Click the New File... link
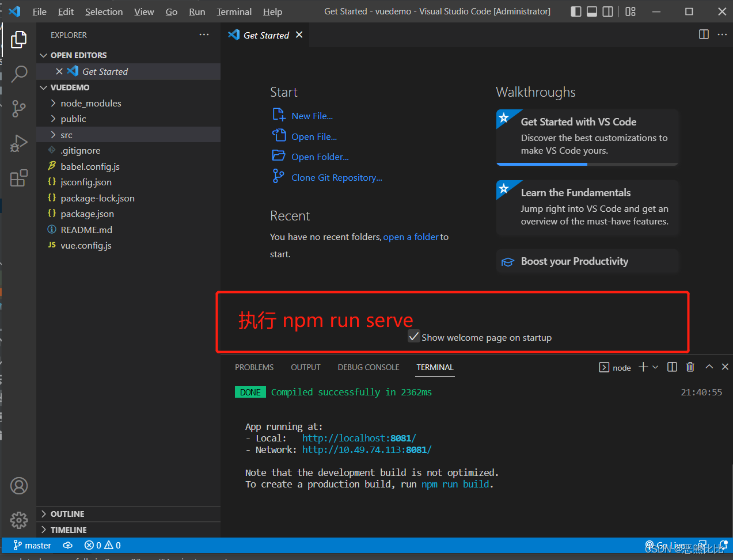This screenshot has width=733, height=560. coord(312,116)
